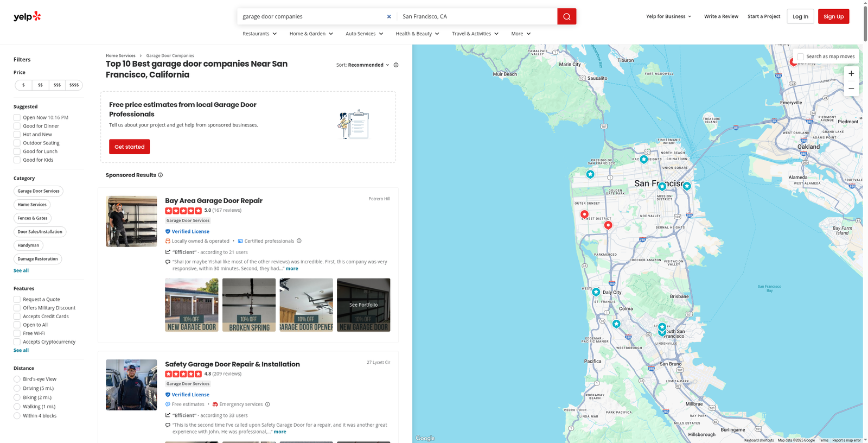The width and height of the screenshot is (868, 443).
Task: Click Safety Garage's star rating
Action: (x=183, y=374)
